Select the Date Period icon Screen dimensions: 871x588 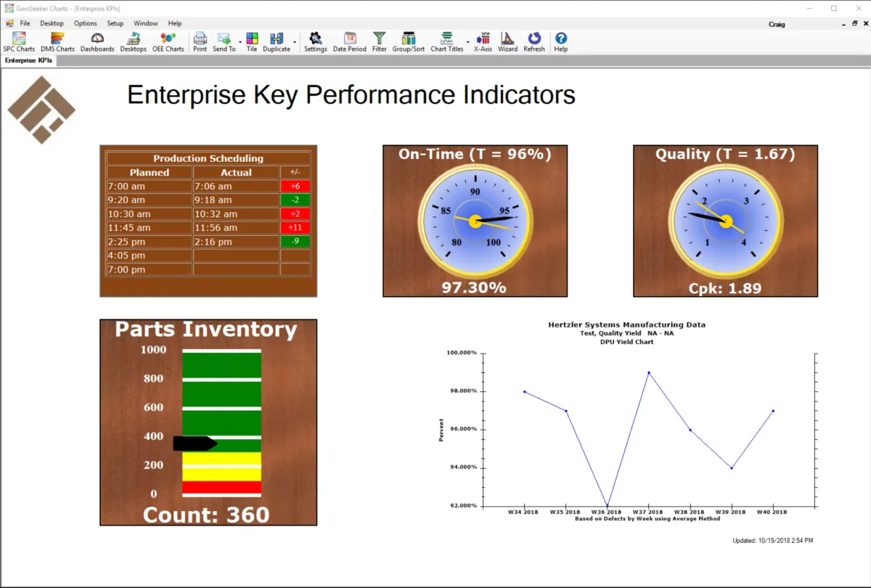349,41
